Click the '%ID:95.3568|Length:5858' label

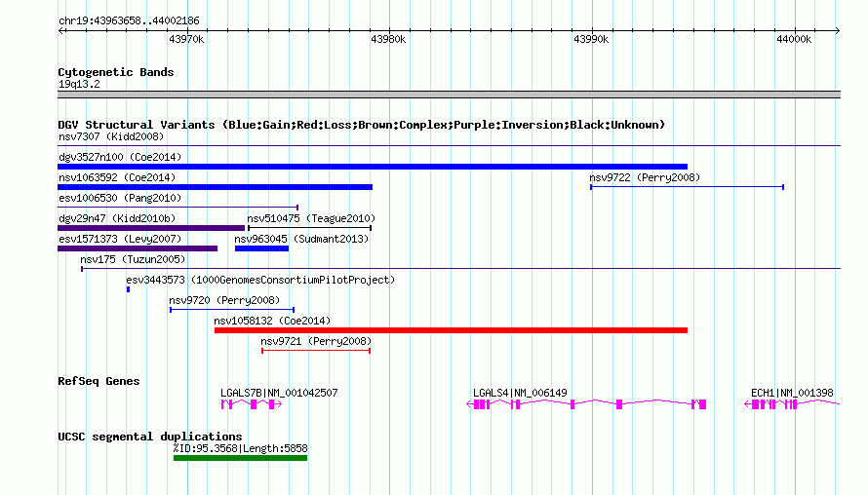point(240,448)
